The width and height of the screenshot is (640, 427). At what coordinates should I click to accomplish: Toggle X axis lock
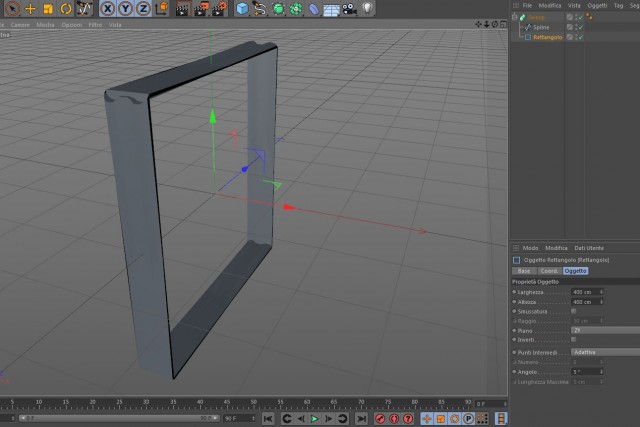tap(107, 9)
